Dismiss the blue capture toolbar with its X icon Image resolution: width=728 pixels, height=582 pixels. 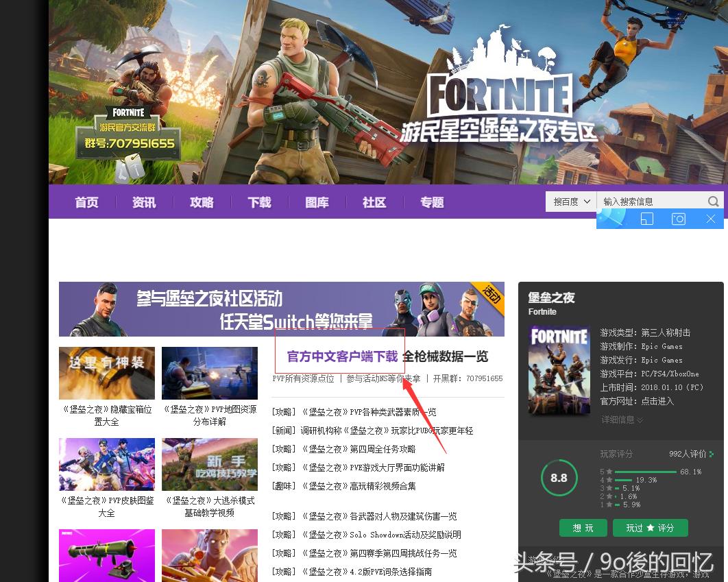pos(711,219)
